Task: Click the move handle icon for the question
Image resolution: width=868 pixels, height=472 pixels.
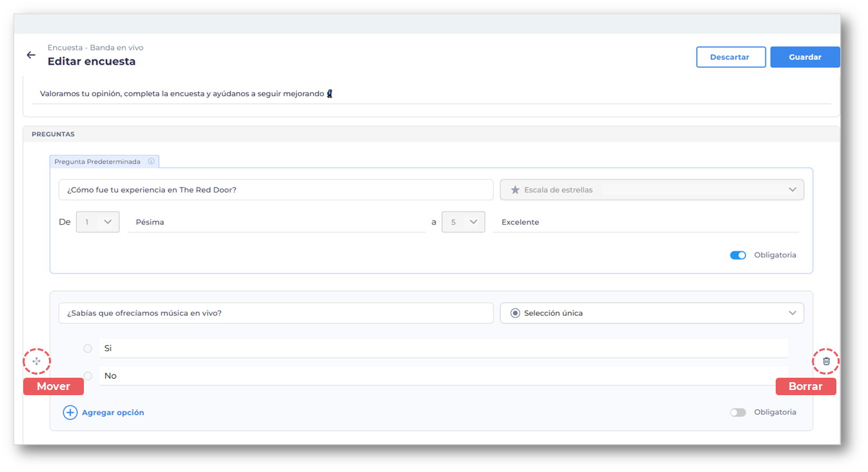Action: click(x=37, y=362)
